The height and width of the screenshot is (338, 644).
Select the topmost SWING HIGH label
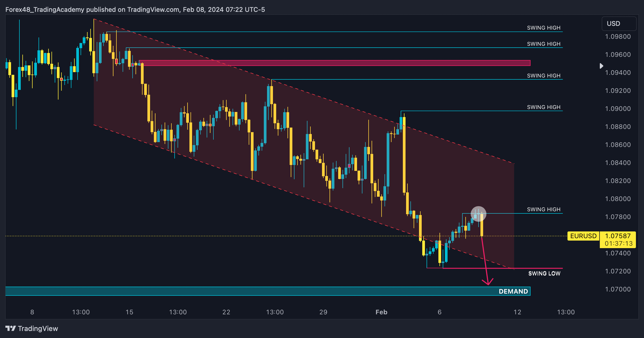point(544,28)
